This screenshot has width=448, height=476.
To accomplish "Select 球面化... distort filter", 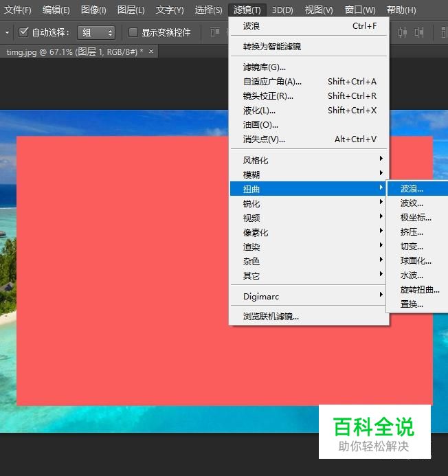I will click(x=418, y=260).
